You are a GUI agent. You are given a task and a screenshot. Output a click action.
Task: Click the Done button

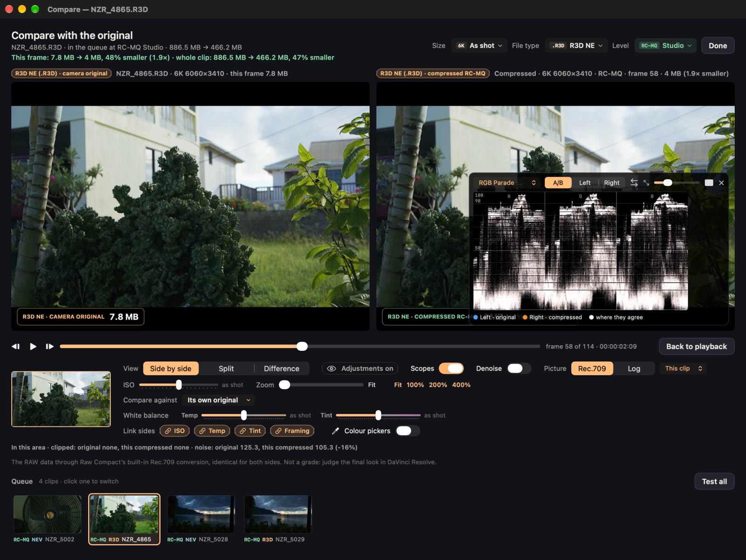pos(718,46)
